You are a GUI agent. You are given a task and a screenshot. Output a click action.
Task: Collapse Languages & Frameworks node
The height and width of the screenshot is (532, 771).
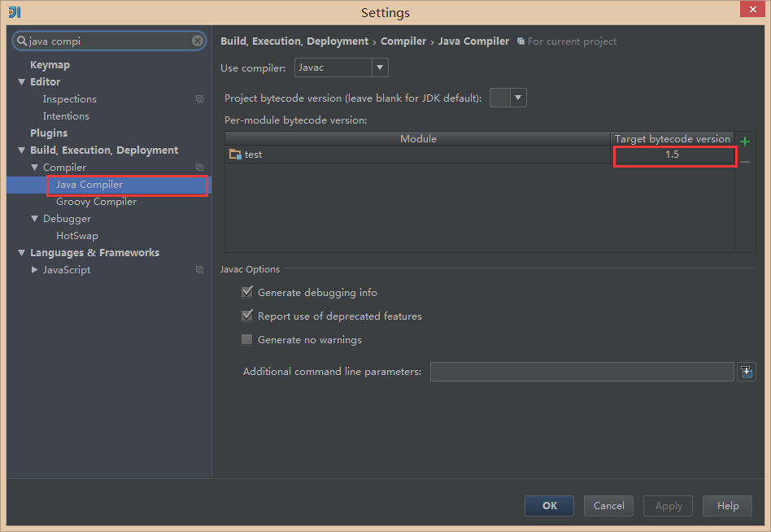(x=22, y=253)
